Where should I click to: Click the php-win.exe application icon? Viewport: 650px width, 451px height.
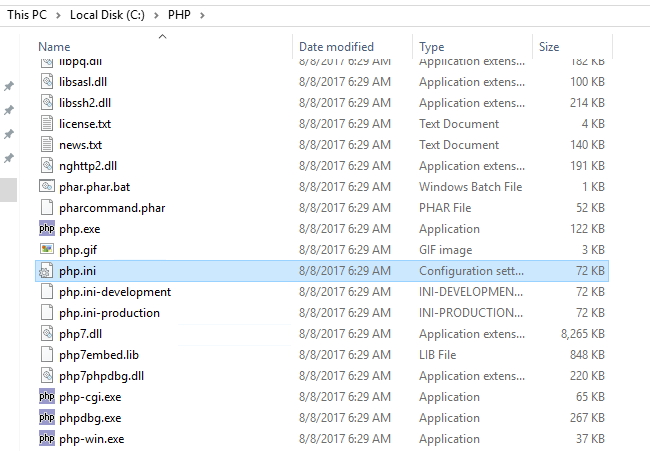[x=47, y=439]
